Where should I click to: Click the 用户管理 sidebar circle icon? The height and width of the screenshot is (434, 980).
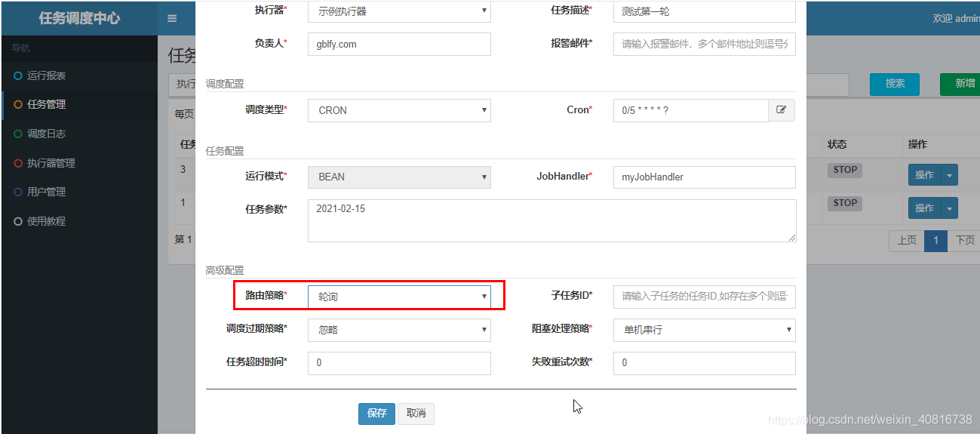click(x=18, y=192)
